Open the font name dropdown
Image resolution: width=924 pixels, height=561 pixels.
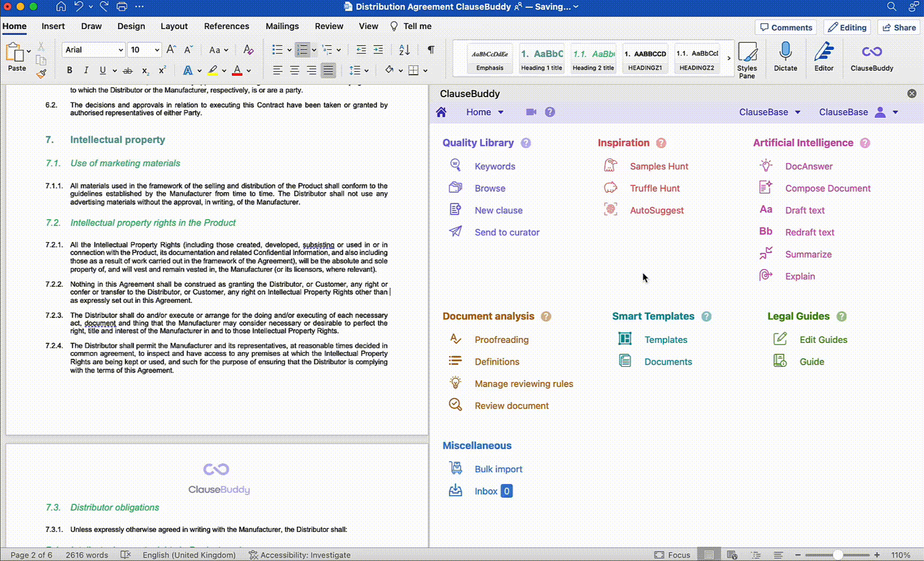click(120, 50)
